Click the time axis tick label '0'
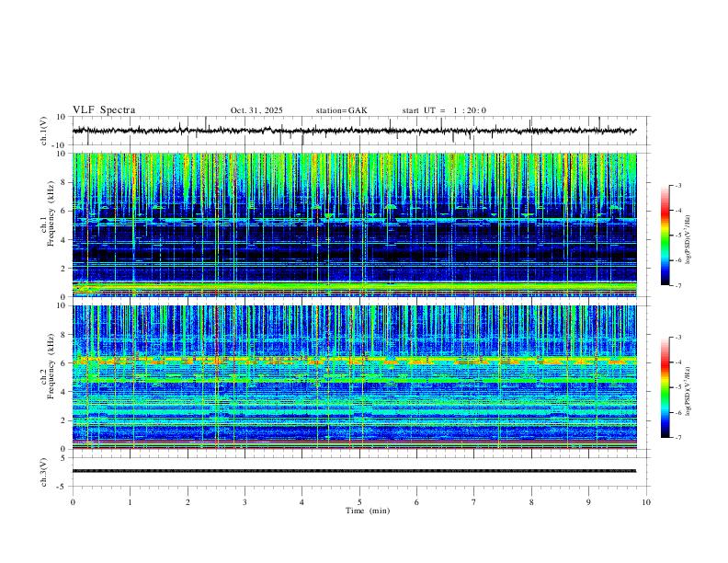The width and height of the screenshot is (728, 563). [73, 502]
